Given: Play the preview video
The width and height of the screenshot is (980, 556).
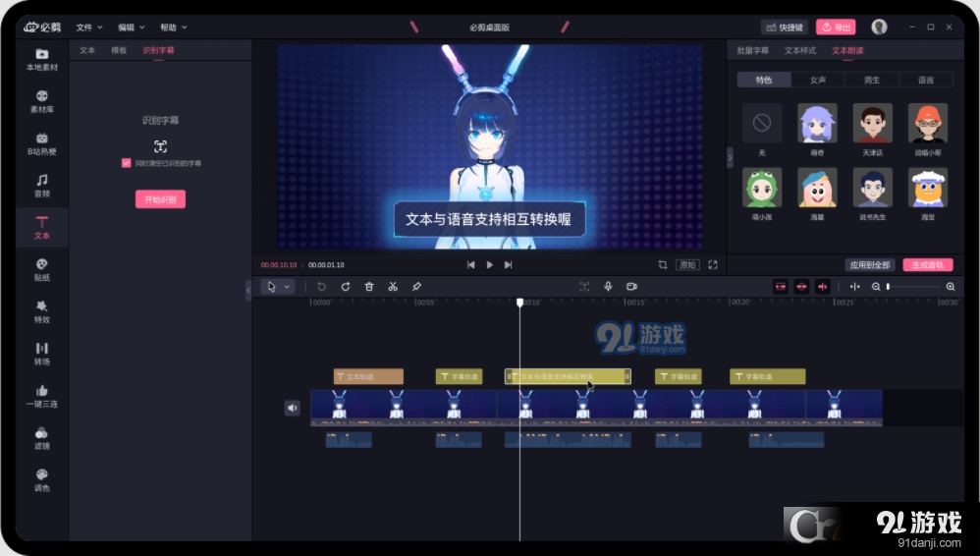Looking at the screenshot, I should pos(489,264).
